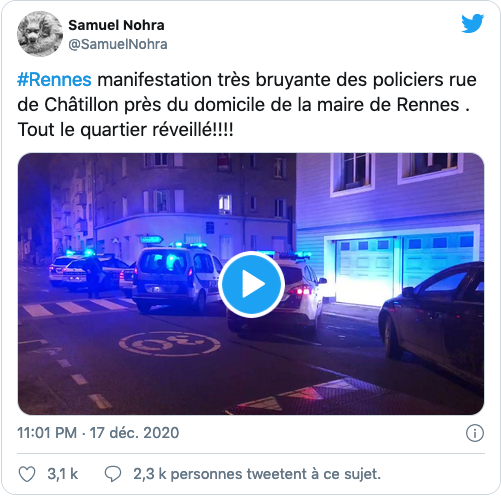Viewport: 501px width, 499px height.
Task: Open replies via the speech bubble icon
Action: (113, 474)
